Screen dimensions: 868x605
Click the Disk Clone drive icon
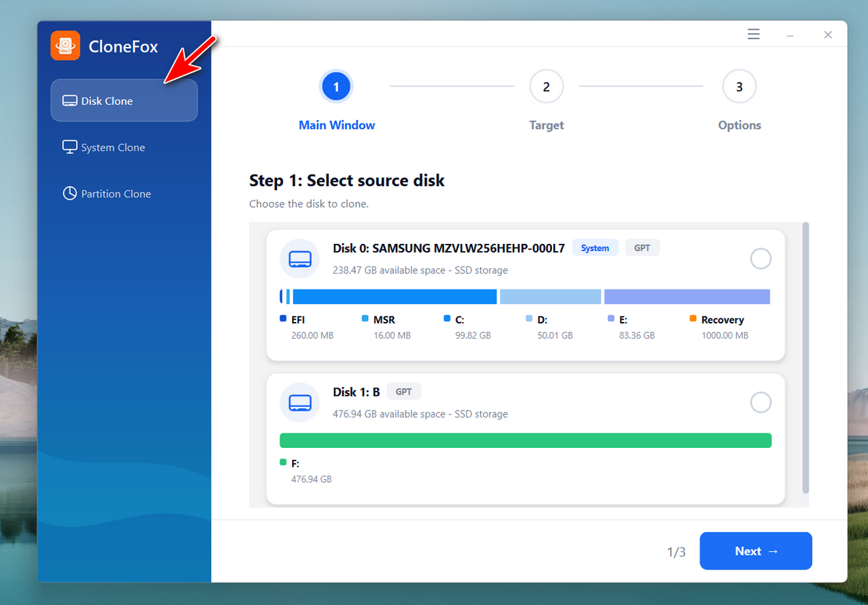pyautogui.click(x=70, y=101)
